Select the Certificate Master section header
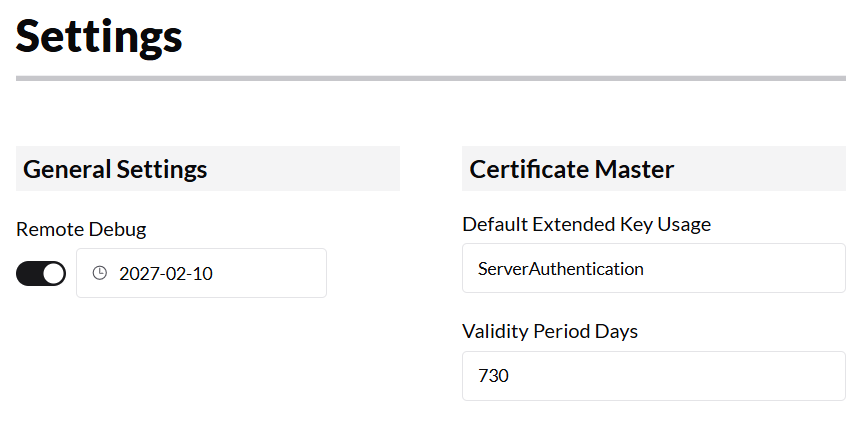 tap(572, 169)
